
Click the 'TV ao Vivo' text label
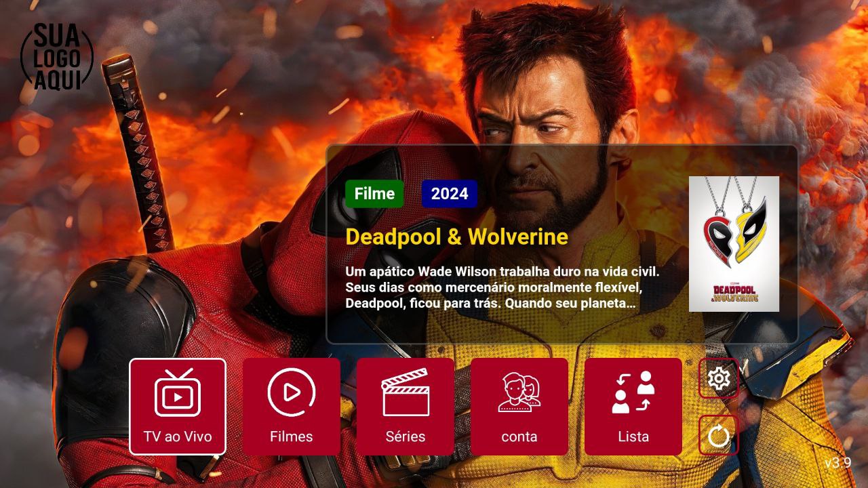tap(178, 436)
